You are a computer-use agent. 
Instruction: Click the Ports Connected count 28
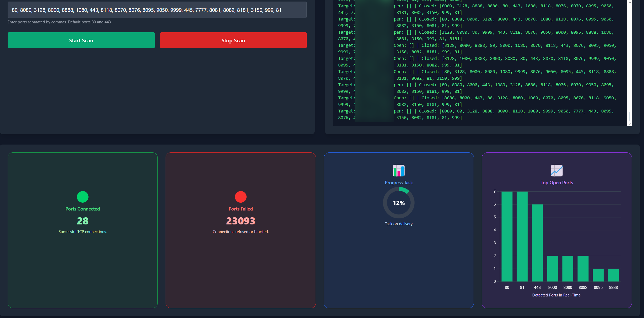point(83,221)
